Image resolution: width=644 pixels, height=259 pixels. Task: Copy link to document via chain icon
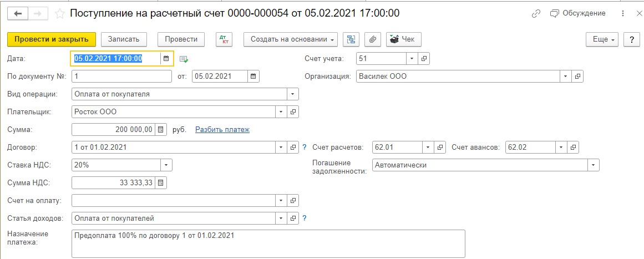pyautogui.click(x=536, y=13)
